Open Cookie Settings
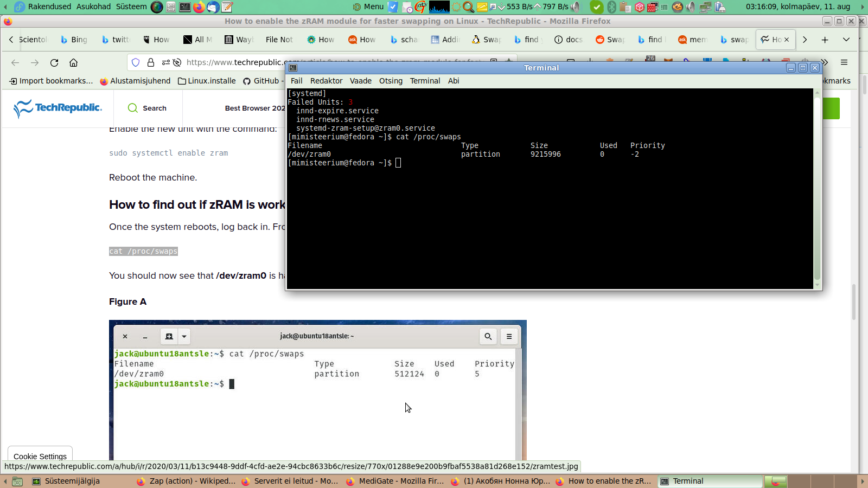 [x=40, y=456]
